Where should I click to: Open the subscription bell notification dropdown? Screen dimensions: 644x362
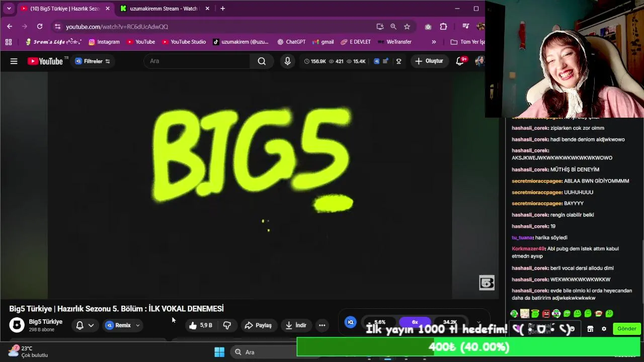85,325
